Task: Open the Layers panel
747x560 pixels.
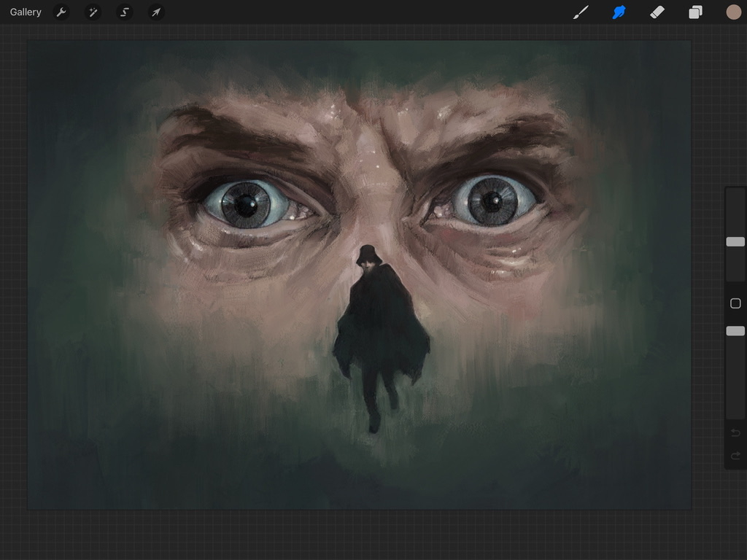Action: click(695, 12)
